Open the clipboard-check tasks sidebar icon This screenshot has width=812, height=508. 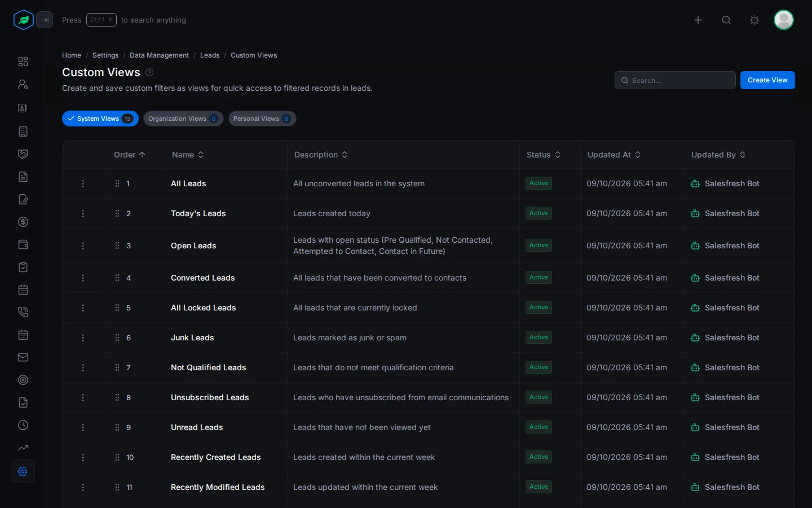coord(23,267)
